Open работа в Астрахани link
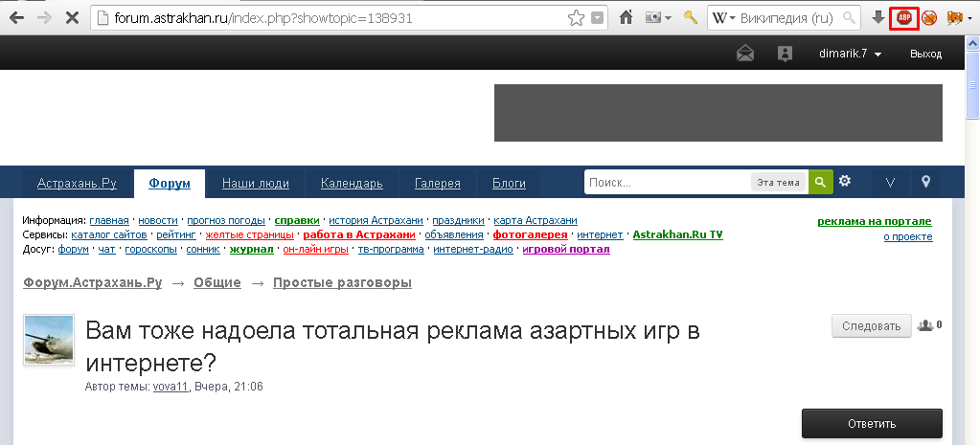This screenshot has height=445, width=980. pos(359,234)
